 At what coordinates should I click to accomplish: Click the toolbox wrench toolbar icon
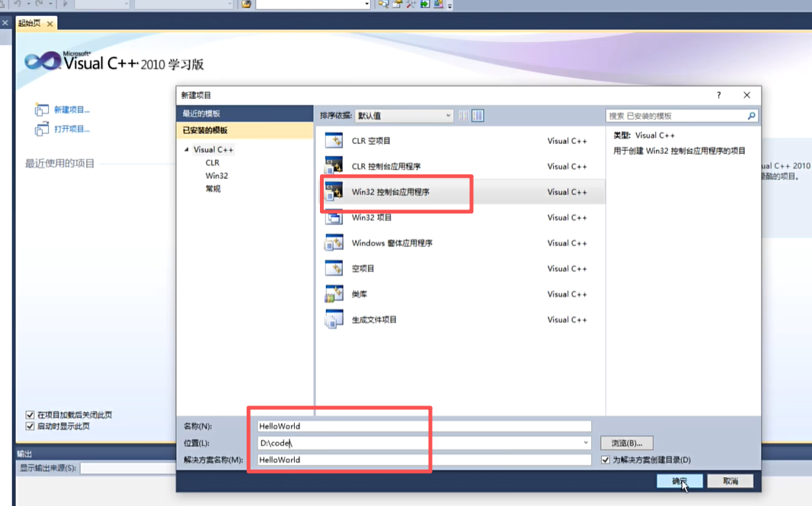coord(411,4)
